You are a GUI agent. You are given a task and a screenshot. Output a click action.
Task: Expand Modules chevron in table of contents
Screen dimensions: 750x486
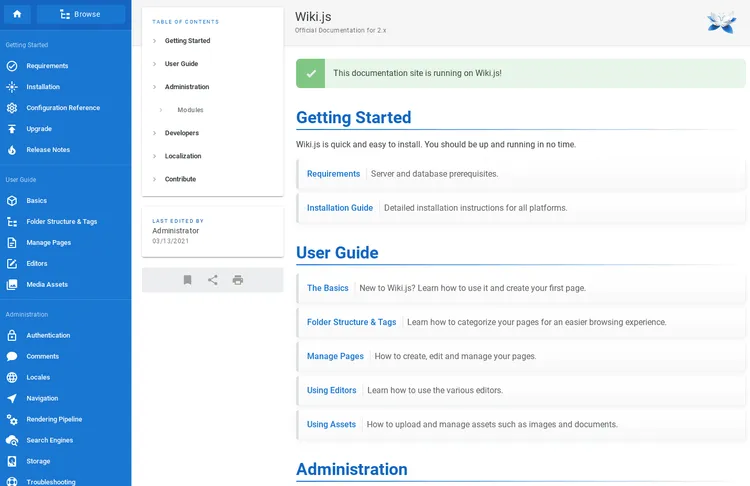click(161, 110)
